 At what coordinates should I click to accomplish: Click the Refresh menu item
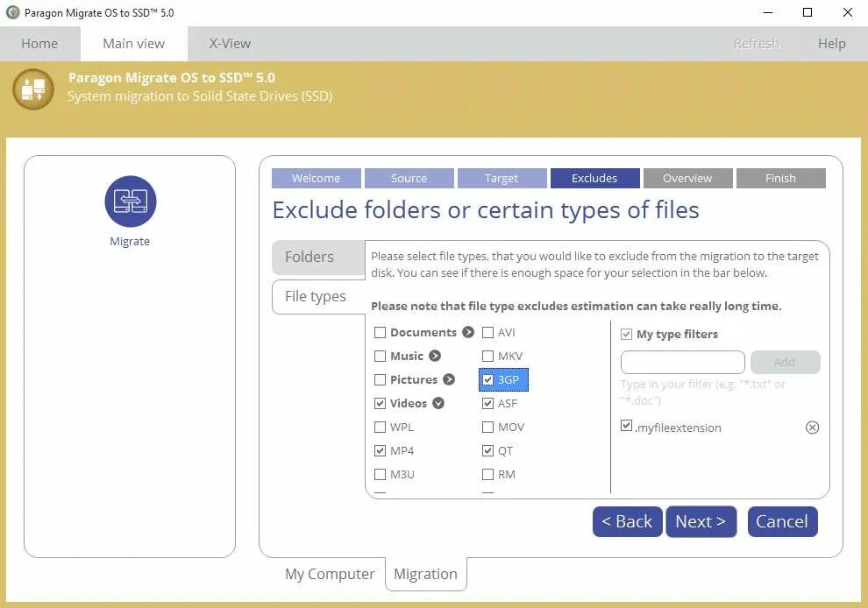click(756, 44)
